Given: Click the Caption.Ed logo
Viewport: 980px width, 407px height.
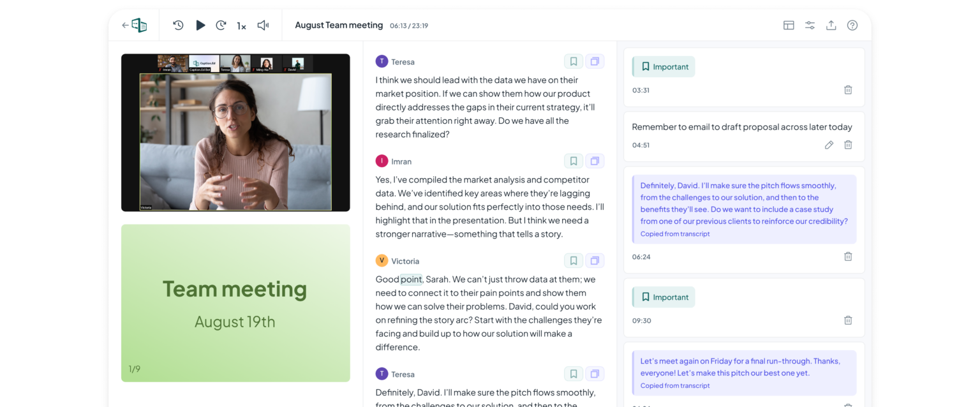Looking at the screenshot, I should click(139, 24).
